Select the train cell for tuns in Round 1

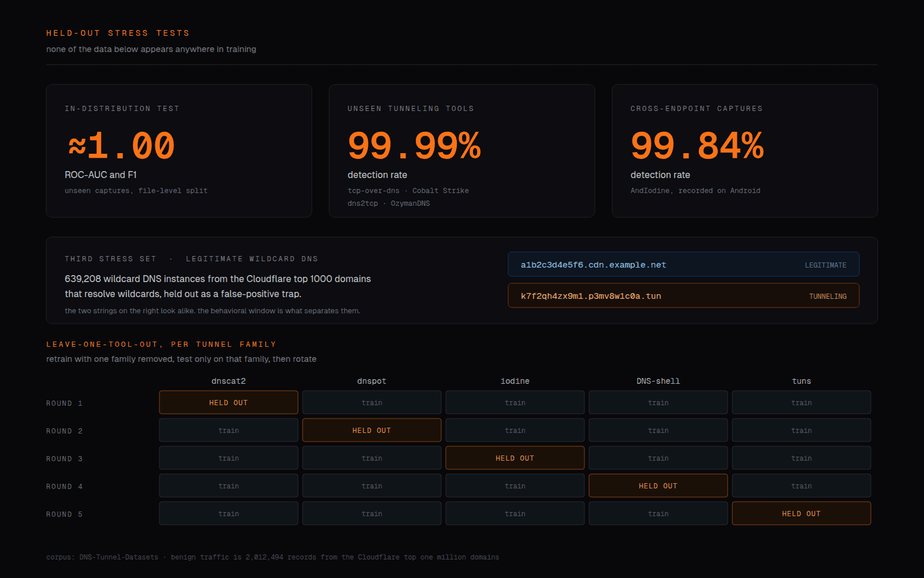802,402
